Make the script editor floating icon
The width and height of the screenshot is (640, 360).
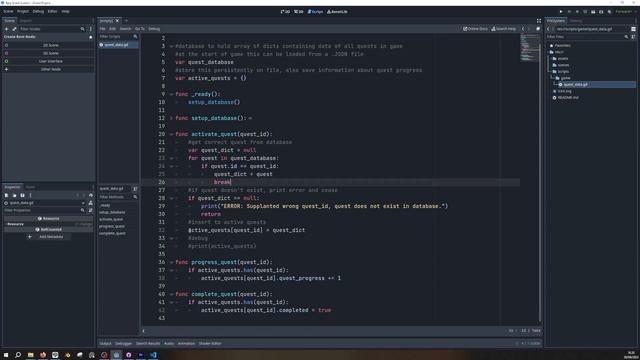tap(538, 29)
